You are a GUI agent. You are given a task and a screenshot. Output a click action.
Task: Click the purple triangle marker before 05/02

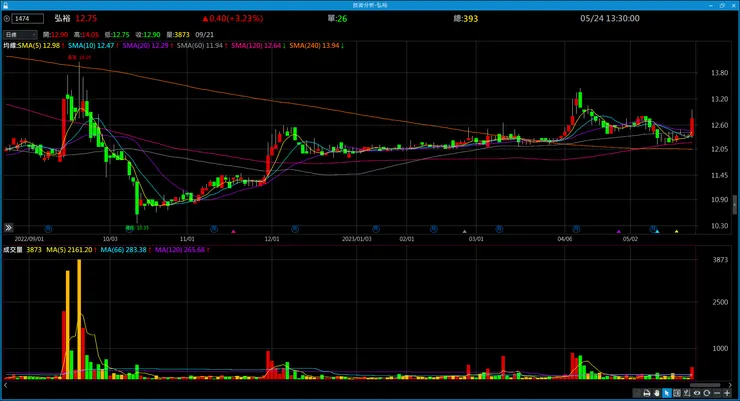619,231
